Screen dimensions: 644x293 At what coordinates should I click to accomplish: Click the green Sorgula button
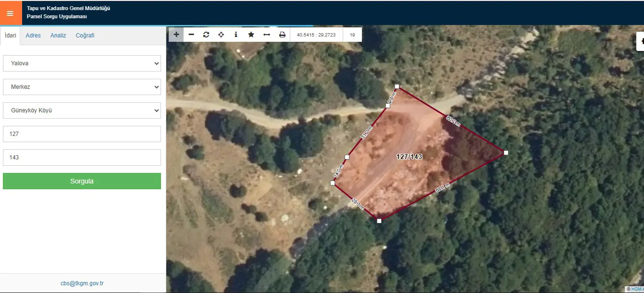[82, 181]
